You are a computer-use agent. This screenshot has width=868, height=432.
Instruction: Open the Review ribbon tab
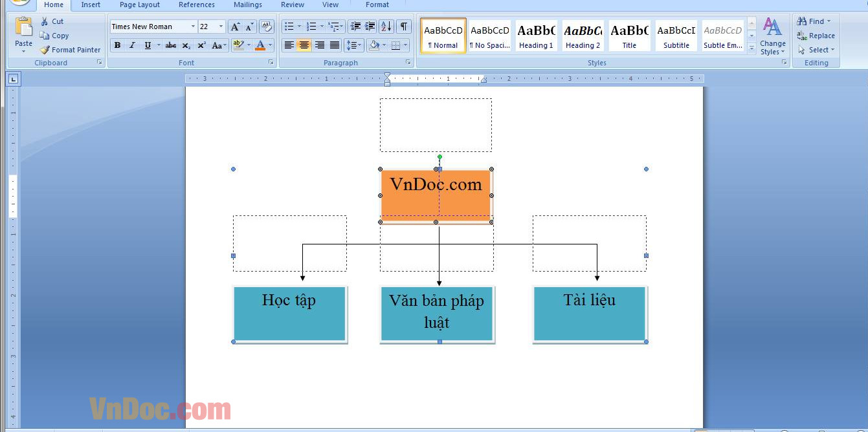(292, 5)
